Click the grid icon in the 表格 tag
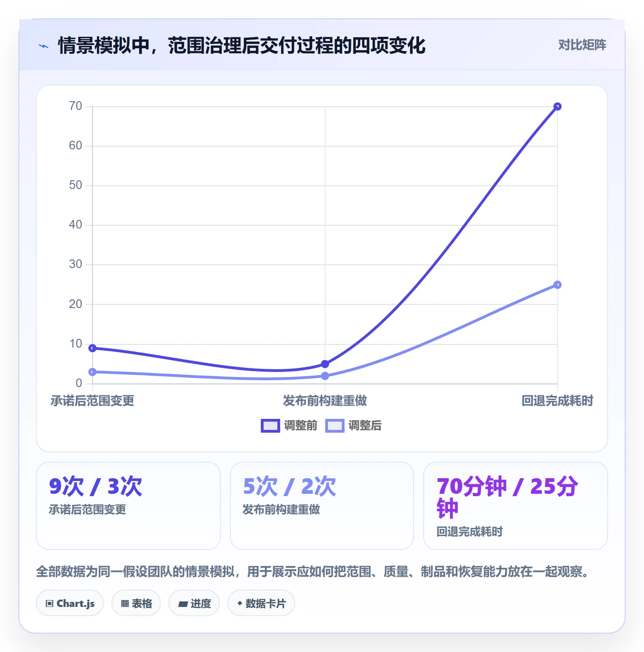 click(125, 604)
